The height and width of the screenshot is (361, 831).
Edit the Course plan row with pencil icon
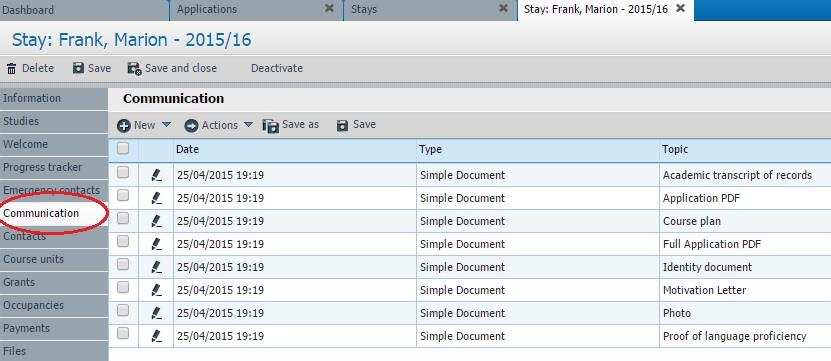pos(156,221)
